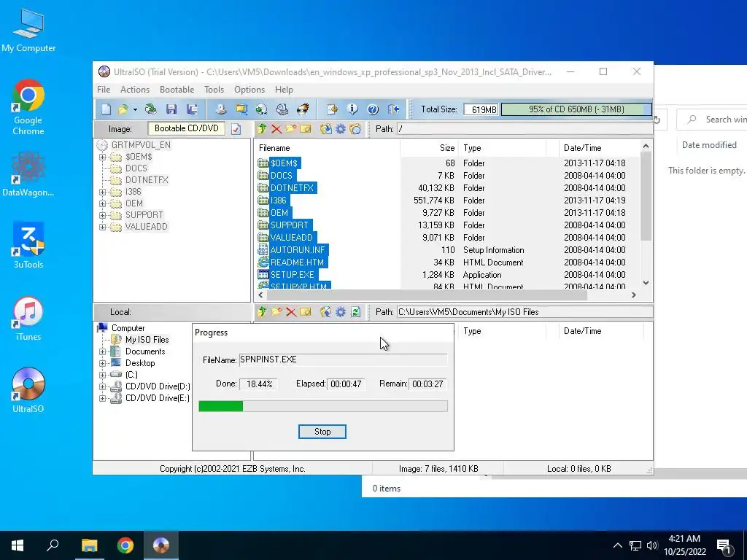Click the green Open CD/DVD toolbar icon
The width and height of the screenshot is (747, 560).
click(151, 109)
